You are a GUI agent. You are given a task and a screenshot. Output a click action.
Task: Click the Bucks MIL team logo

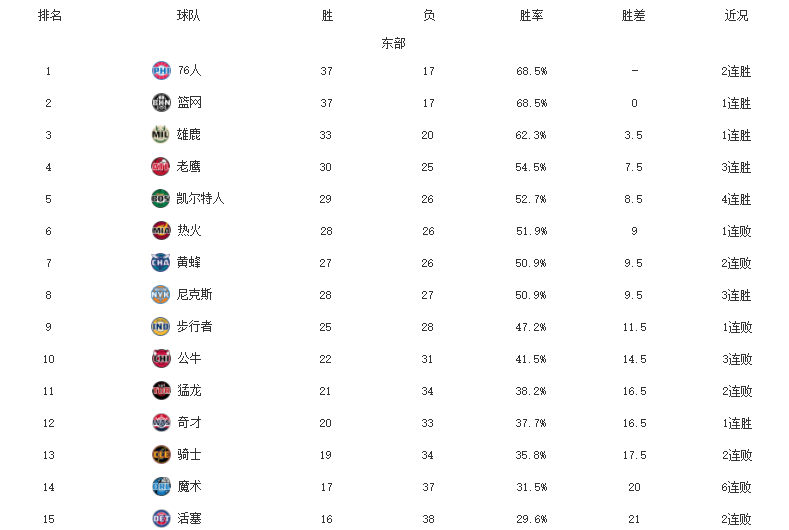tap(161, 134)
